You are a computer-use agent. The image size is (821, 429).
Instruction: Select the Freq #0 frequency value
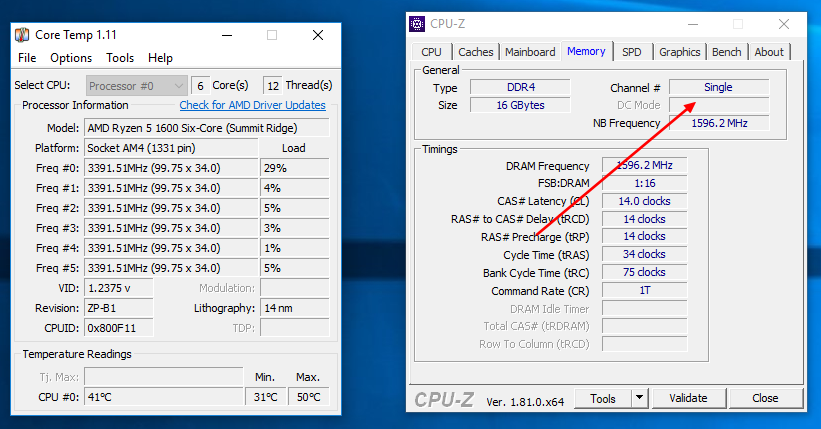tap(171, 168)
